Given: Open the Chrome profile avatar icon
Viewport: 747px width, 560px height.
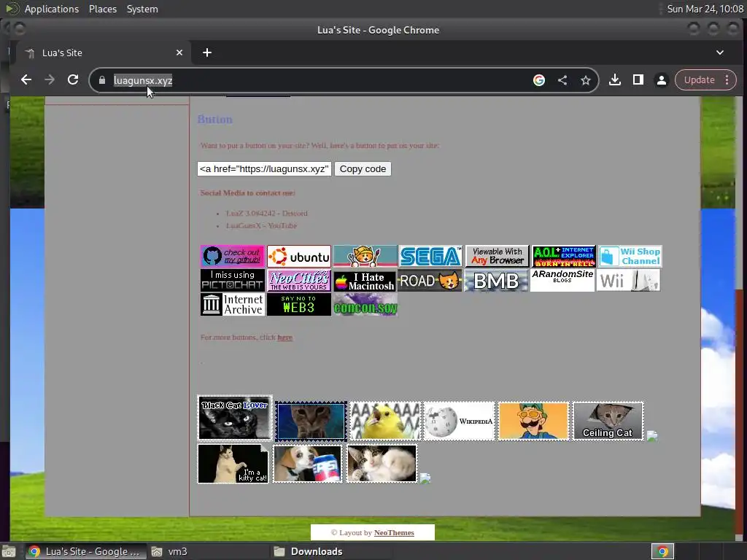Looking at the screenshot, I should point(661,80).
